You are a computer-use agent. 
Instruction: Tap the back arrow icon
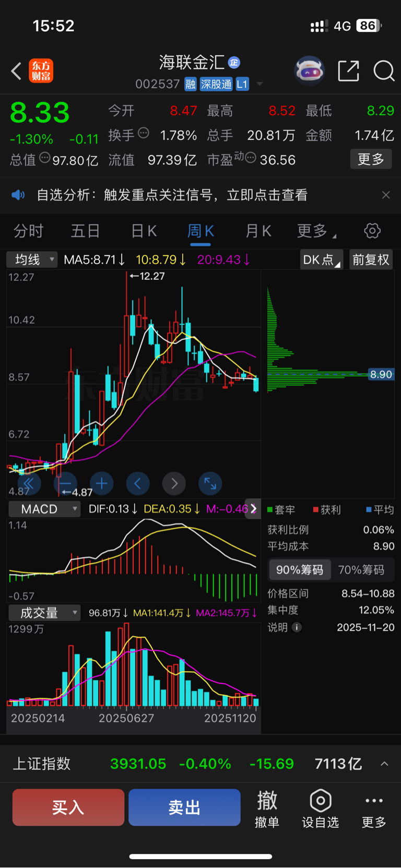click(x=16, y=71)
